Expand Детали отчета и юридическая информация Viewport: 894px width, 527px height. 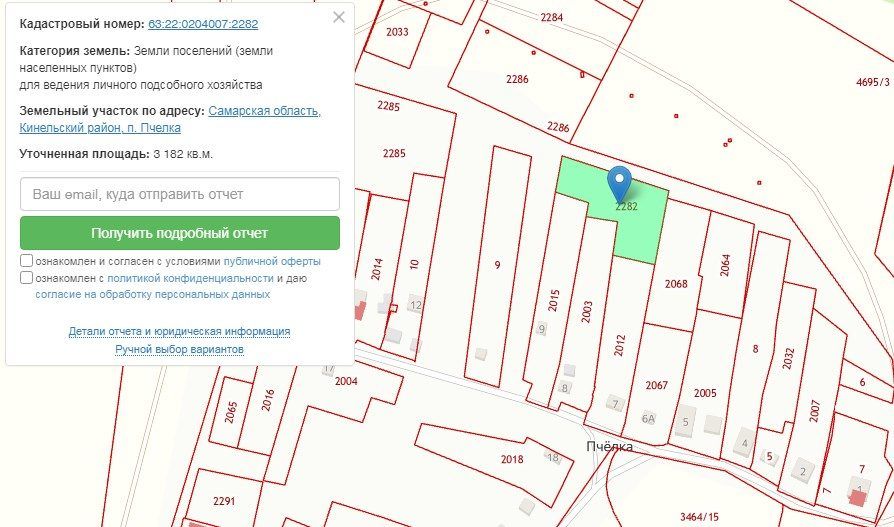point(179,331)
